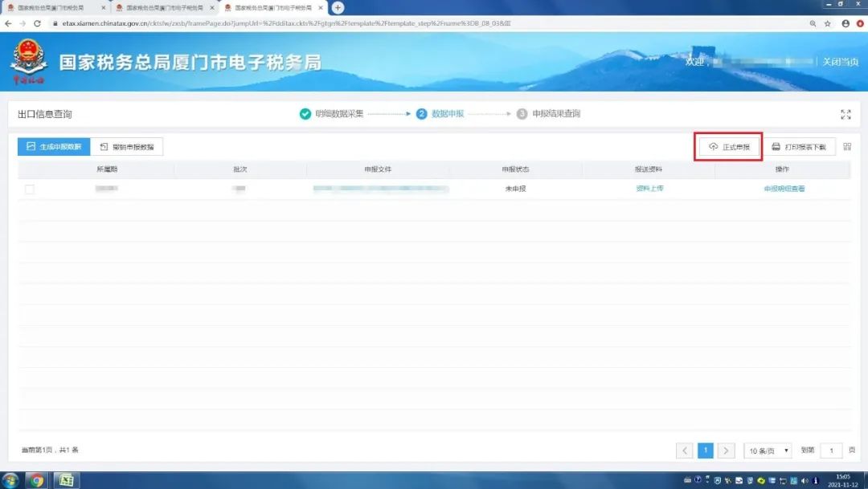
Task: Click page number 1 button
Action: click(706, 450)
